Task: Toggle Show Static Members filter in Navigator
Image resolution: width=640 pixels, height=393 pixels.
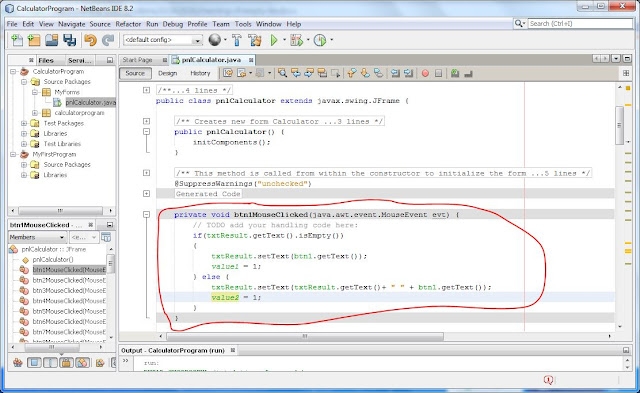Action: (50, 362)
